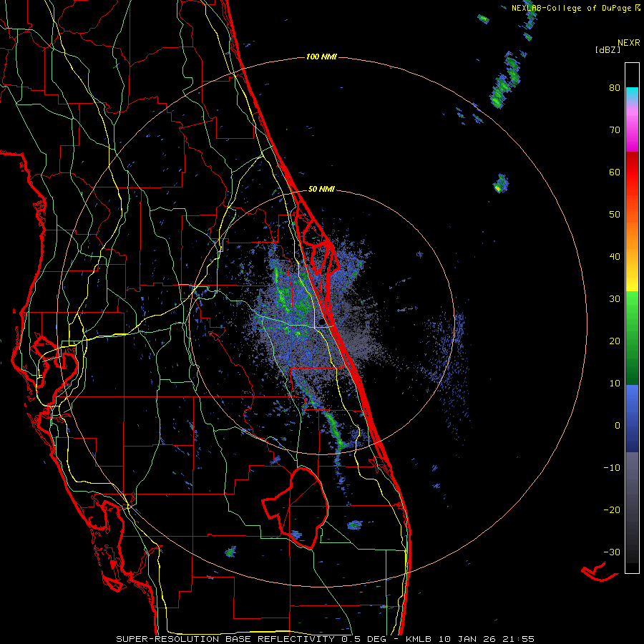Click the 40 value on the dBZ scale

coord(615,257)
